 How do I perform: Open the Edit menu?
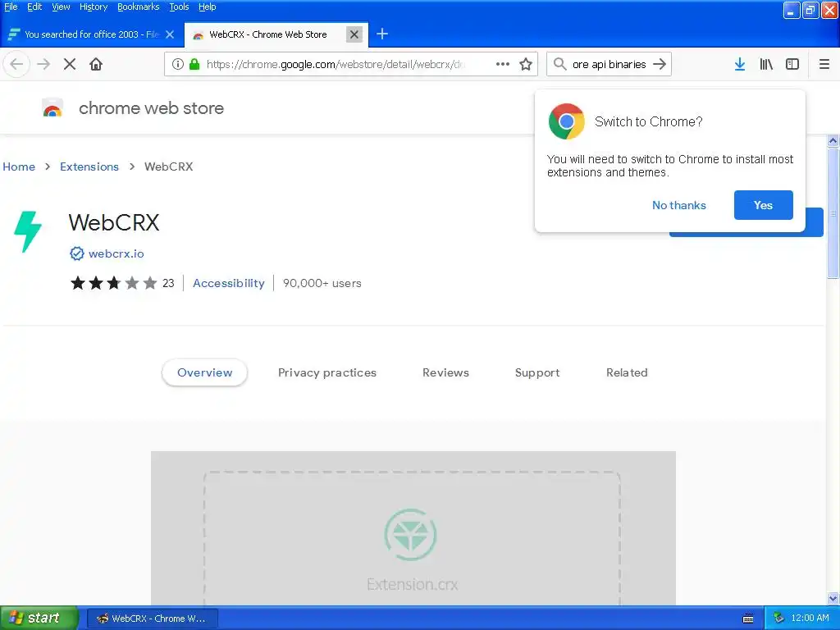coord(34,7)
